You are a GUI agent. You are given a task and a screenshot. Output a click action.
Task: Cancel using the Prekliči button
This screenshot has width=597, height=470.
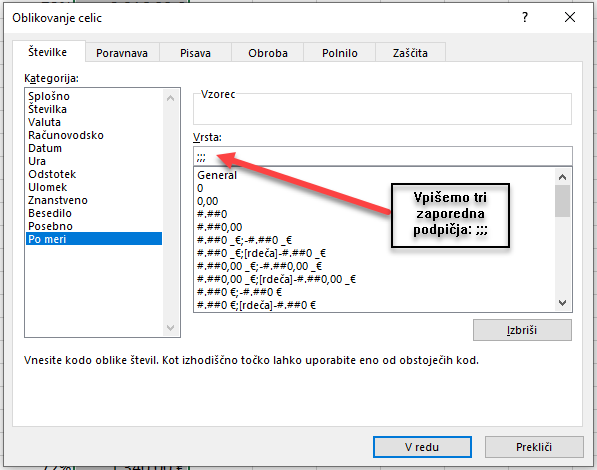point(534,447)
